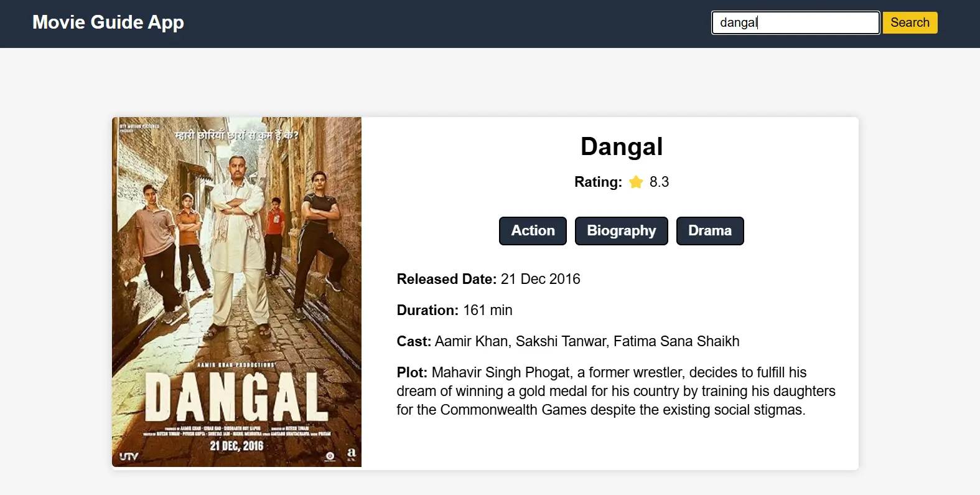The width and height of the screenshot is (980, 495).
Task: Click the yellow rating star icon
Action: tap(636, 182)
